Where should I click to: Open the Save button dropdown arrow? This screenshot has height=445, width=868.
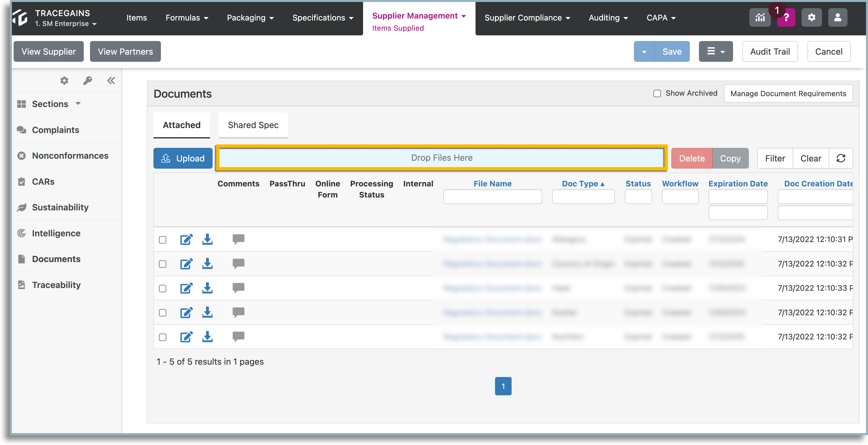[x=644, y=52]
